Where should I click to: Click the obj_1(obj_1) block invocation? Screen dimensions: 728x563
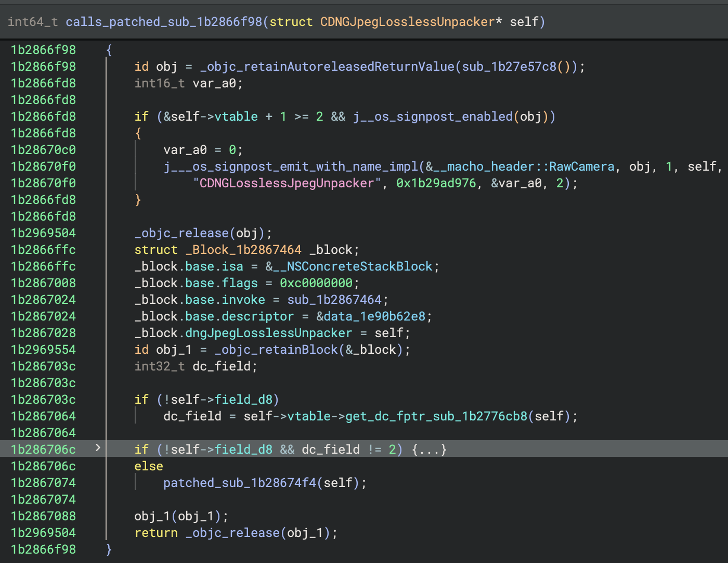point(178,516)
